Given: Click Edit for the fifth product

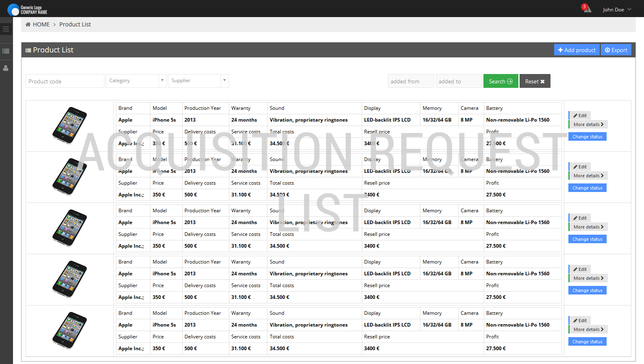Looking at the screenshot, I should [580, 320].
